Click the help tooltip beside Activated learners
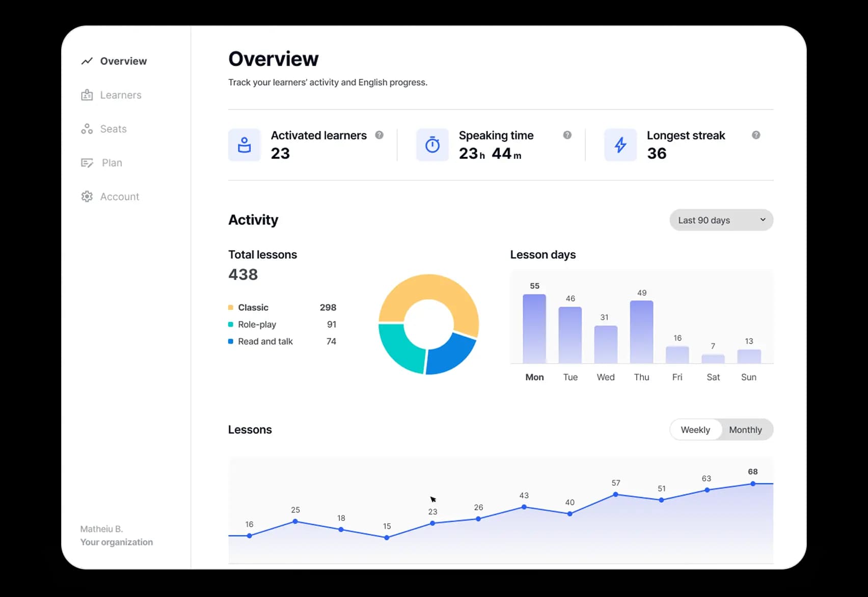The height and width of the screenshot is (597, 868). click(379, 135)
